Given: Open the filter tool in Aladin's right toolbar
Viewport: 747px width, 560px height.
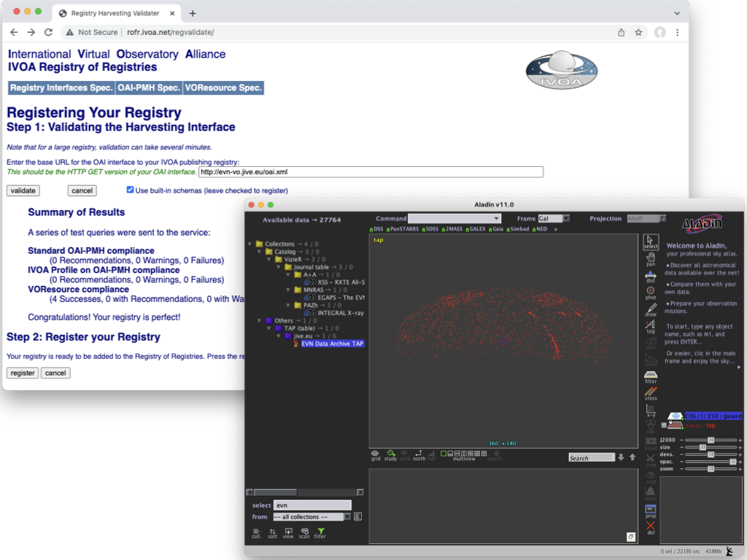Looking at the screenshot, I should tap(650, 377).
